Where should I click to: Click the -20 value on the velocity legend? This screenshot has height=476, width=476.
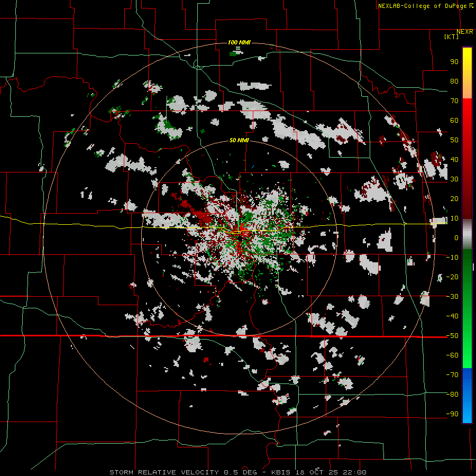click(x=452, y=277)
